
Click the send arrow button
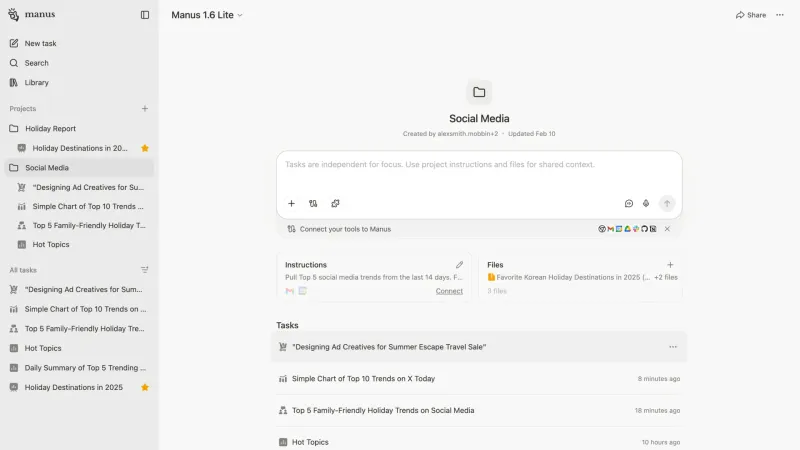pyautogui.click(x=667, y=203)
